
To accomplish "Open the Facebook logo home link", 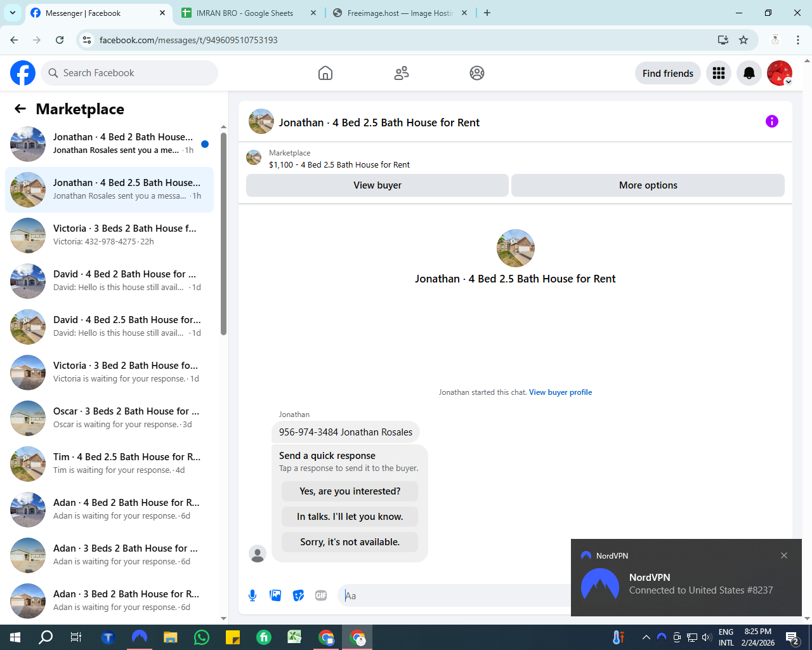I will tap(23, 73).
